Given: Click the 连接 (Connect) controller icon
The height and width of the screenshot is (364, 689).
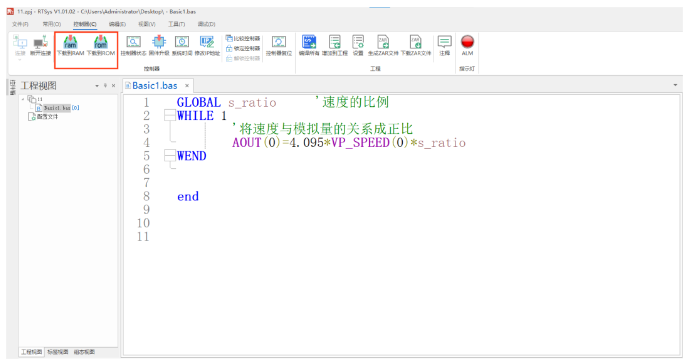Looking at the screenshot, I should point(20,46).
